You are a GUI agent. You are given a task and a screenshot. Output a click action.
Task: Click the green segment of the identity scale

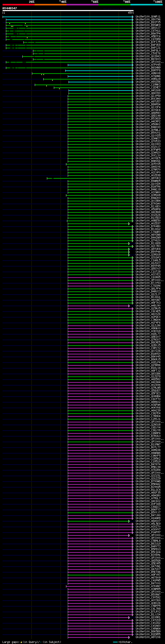[x=114, y=5]
